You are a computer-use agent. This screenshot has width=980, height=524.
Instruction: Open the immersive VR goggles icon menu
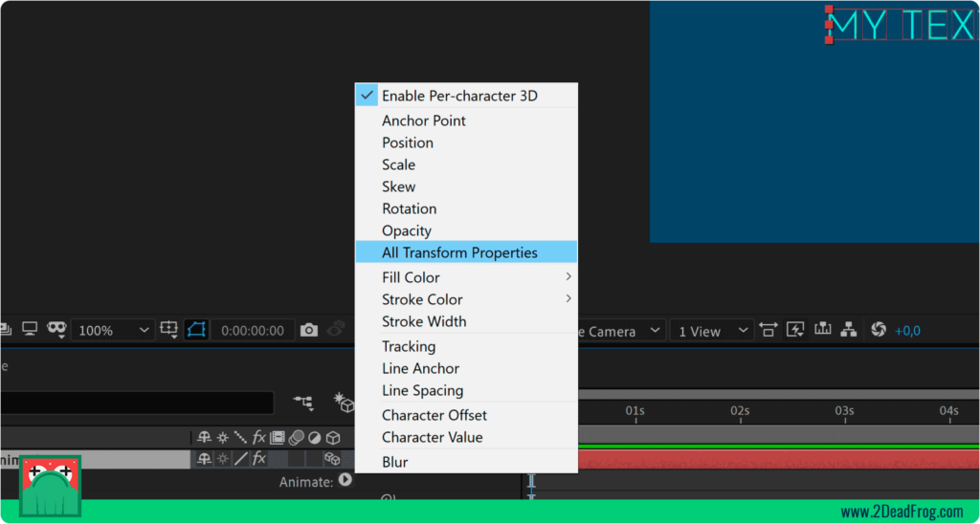click(56, 329)
